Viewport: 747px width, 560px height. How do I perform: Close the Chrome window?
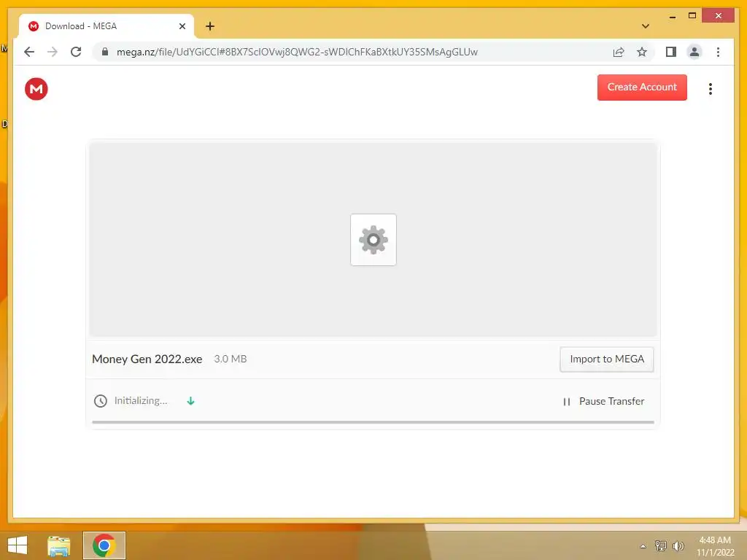[719, 16]
